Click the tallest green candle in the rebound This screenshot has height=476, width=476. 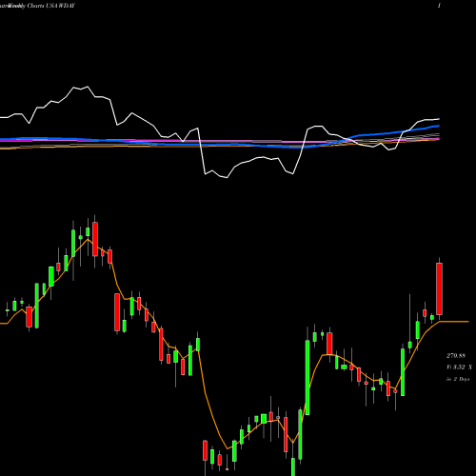[307, 377]
